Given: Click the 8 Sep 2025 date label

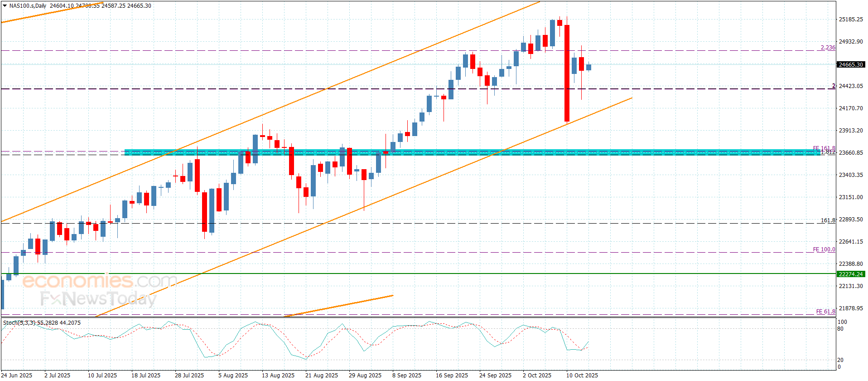Looking at the screenshot, I should pyautogui.click(x=407, y=375).
